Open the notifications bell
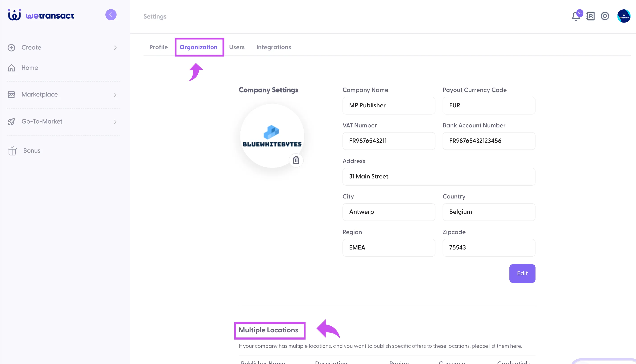The image size is (636, 364). point(576,16)
